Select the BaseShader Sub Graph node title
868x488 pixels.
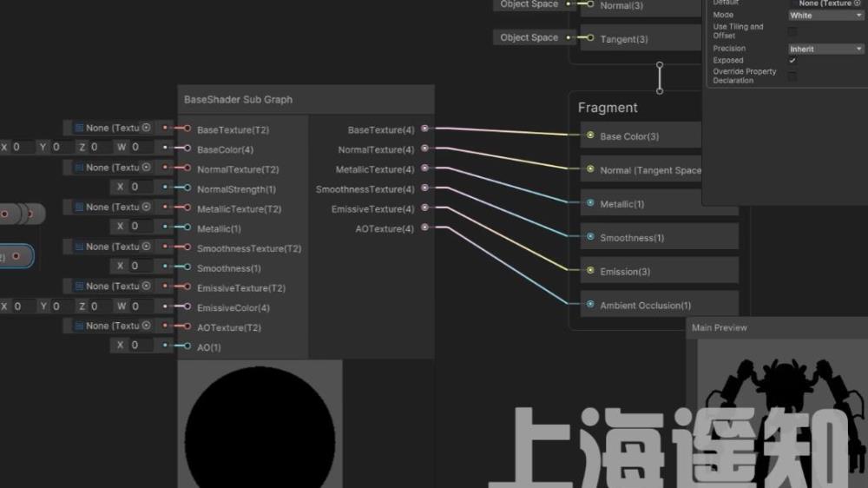239,100
